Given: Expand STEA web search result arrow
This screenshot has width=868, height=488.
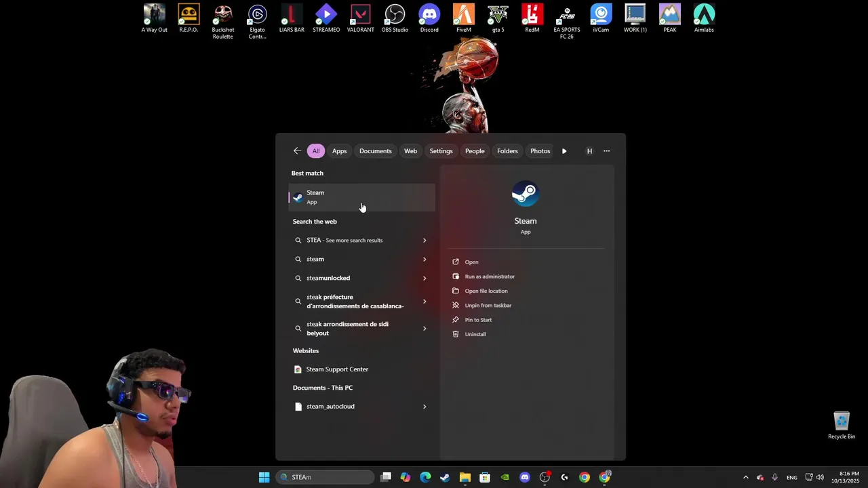Looking at the screenshot, I should [x=425, y=241].
